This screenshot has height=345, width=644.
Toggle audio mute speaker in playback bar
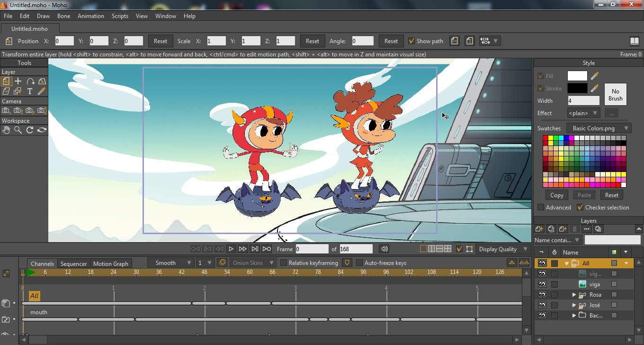pyautogui.click(x=385, y=249)
